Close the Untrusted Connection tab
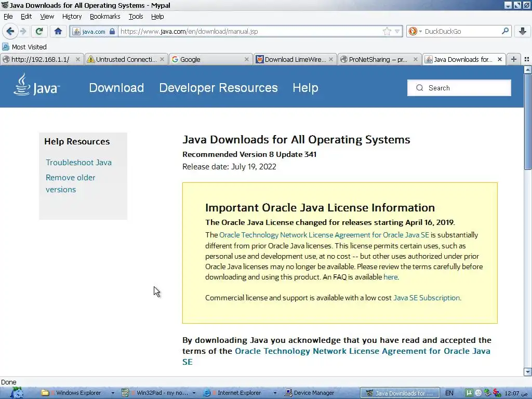Screen dimensions: 532x399 162,59
